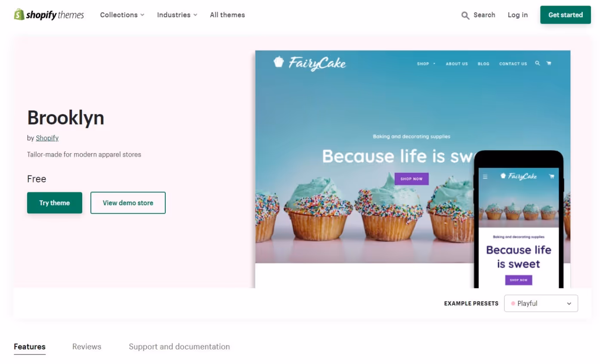Switch to the Reviews tab

pos(87,347)
